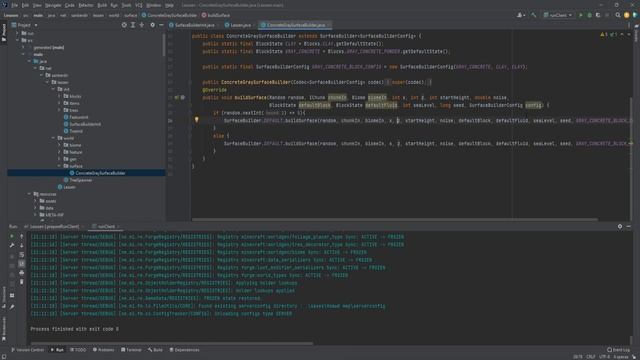Image resolution: width=640 pixels, height=360 pixels.
Task: Open the Dependencies tool window button
Action: pyautogui.click(x=184, y=350)
